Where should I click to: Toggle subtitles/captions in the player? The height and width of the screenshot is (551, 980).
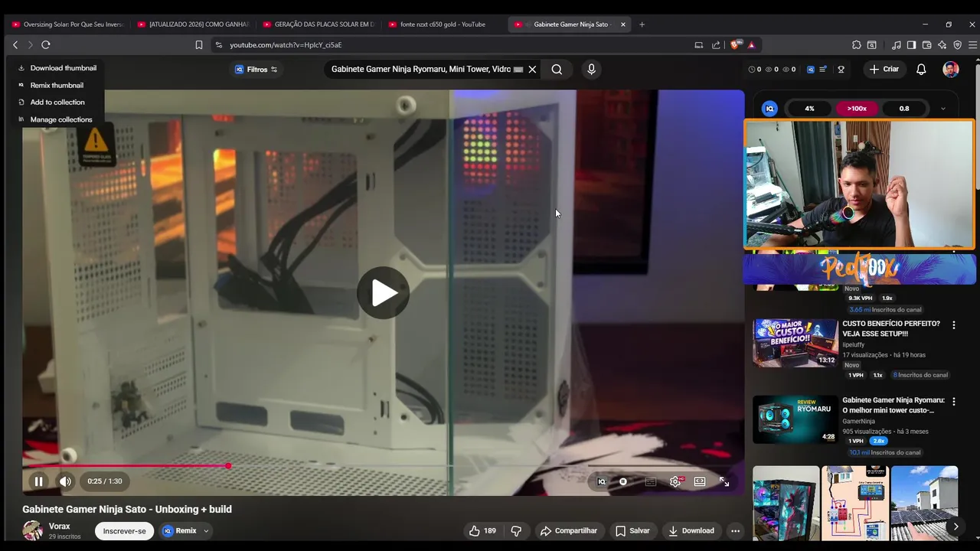tap(650, 481)
